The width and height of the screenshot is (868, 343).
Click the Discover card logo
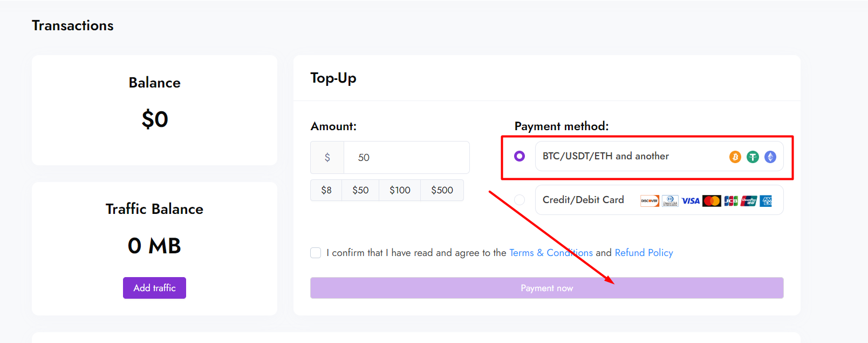point(650,201)
